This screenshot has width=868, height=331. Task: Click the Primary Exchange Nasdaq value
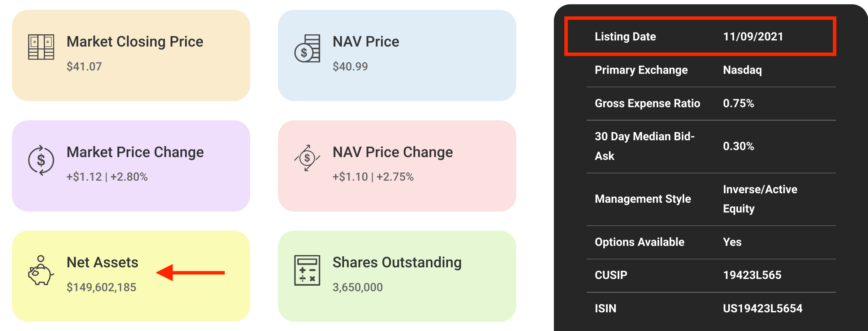coord(742,70)
